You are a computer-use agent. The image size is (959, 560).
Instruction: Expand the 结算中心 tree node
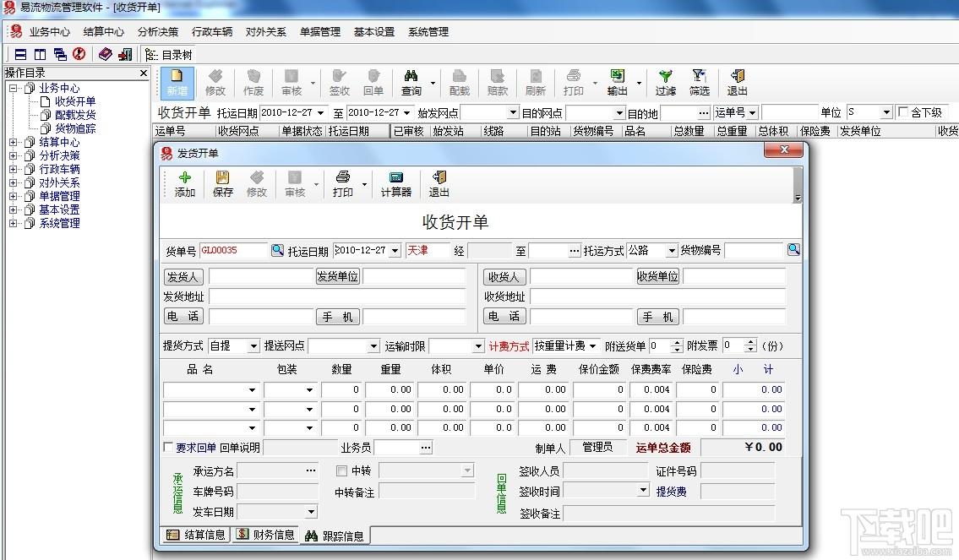click(x=13, y=142)
